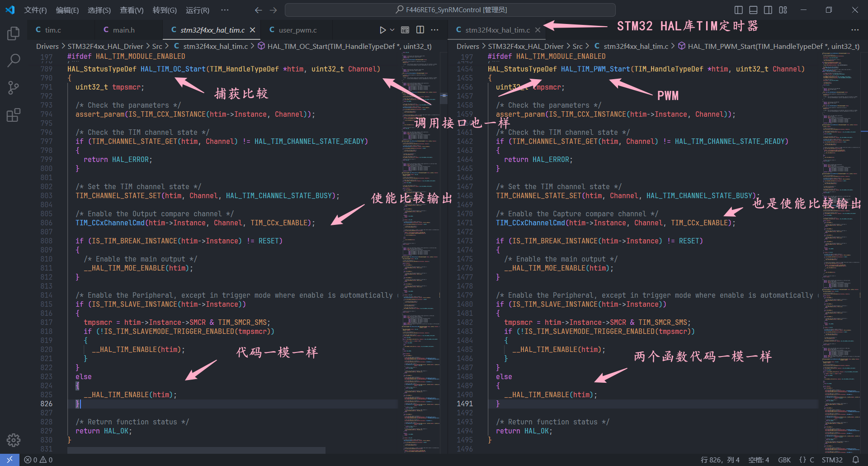The image size is (868, 466).
Task: Open the 文件(F) menu
Action: [x=35, y=10]
